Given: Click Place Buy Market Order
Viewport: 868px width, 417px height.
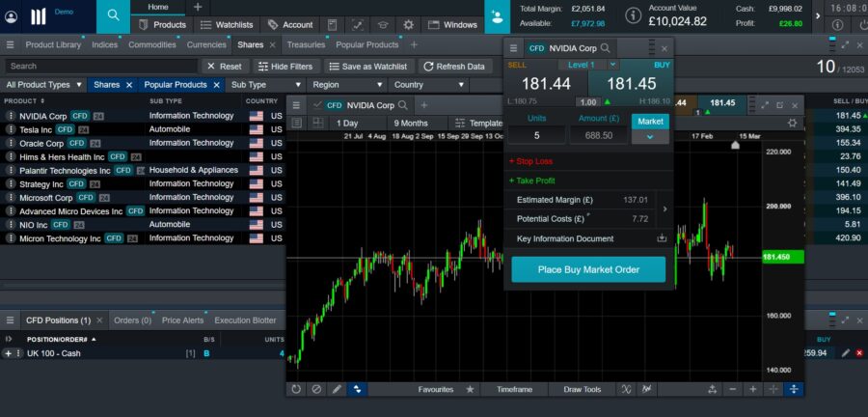Looking at the screenshot, I should coord(588,269).
